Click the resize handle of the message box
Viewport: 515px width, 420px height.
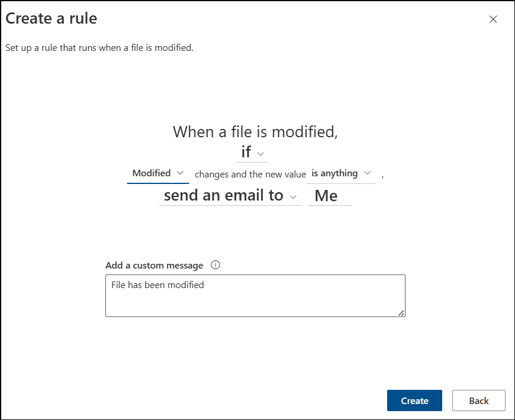(x=401, y=313)
